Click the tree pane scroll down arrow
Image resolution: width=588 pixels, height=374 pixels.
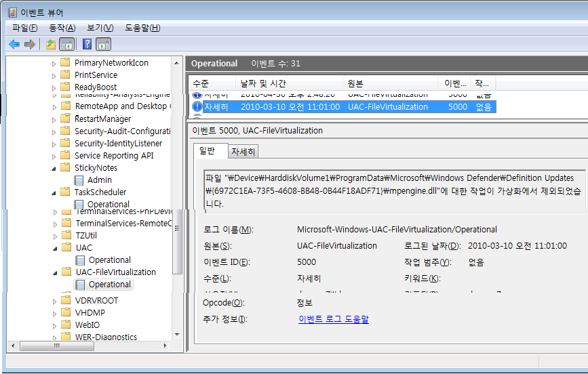pos(177,335)
